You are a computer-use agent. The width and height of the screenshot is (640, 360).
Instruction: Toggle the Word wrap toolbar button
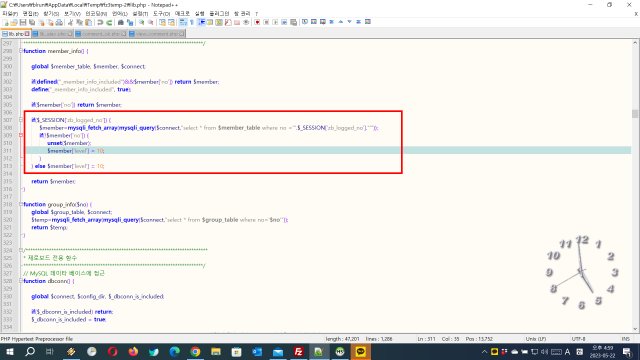[183, 22]
